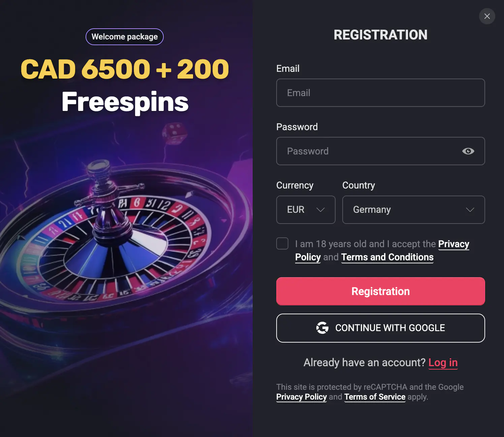Focus the Email input field
This screenshot has width=504, height=437.
click(380, 93)
